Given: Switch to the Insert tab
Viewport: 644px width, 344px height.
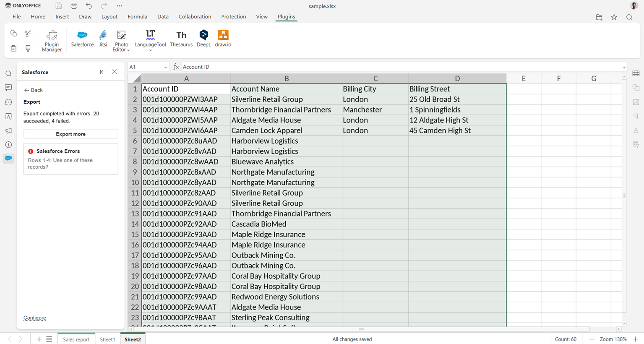Looking at the screenshot, I should click(x=62, y=17).
